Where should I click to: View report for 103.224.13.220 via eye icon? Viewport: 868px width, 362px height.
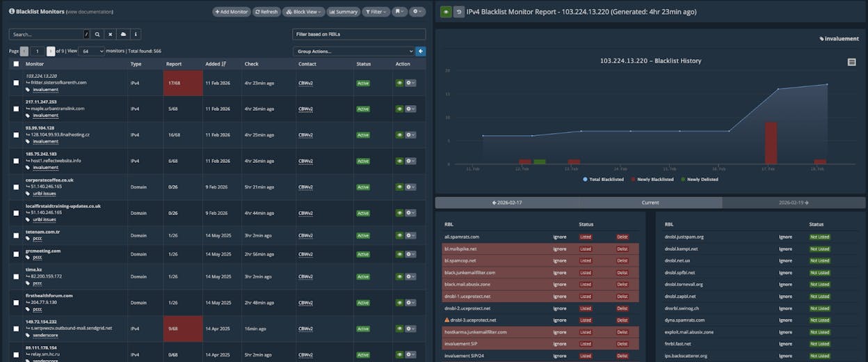tap(399, 83)
